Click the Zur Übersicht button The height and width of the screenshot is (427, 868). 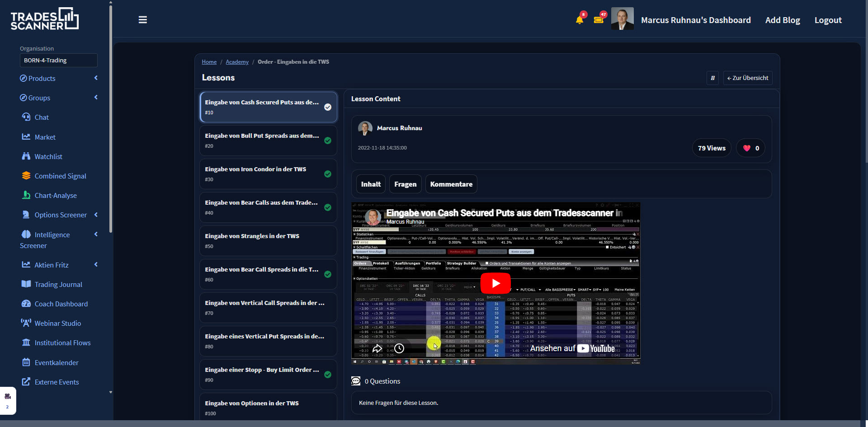point(748,78)
